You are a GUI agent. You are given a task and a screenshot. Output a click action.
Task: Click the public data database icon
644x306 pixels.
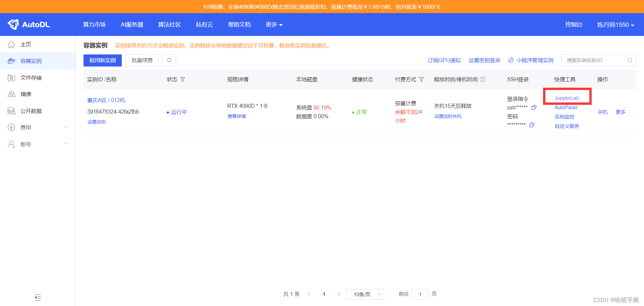[x=11, y=111]
